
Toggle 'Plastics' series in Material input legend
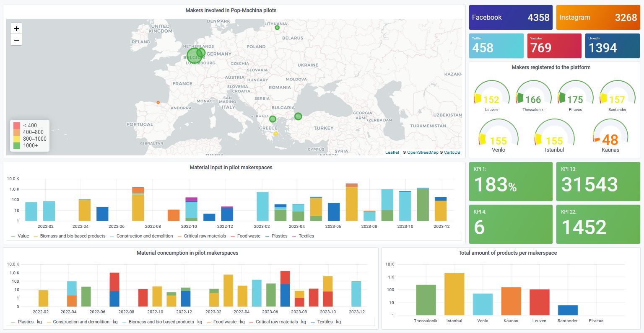[276, 236]
